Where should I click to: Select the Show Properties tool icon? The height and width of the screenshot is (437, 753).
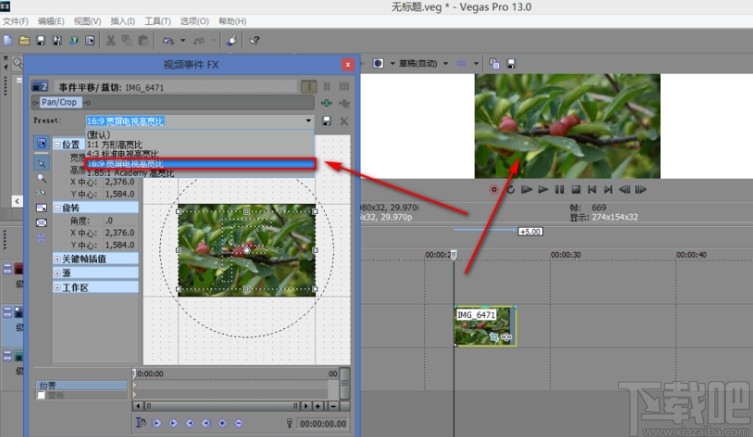click(41, 143)
